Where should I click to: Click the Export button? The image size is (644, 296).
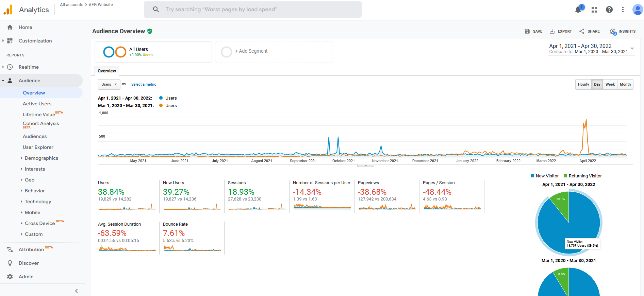(x=561, y=31)
